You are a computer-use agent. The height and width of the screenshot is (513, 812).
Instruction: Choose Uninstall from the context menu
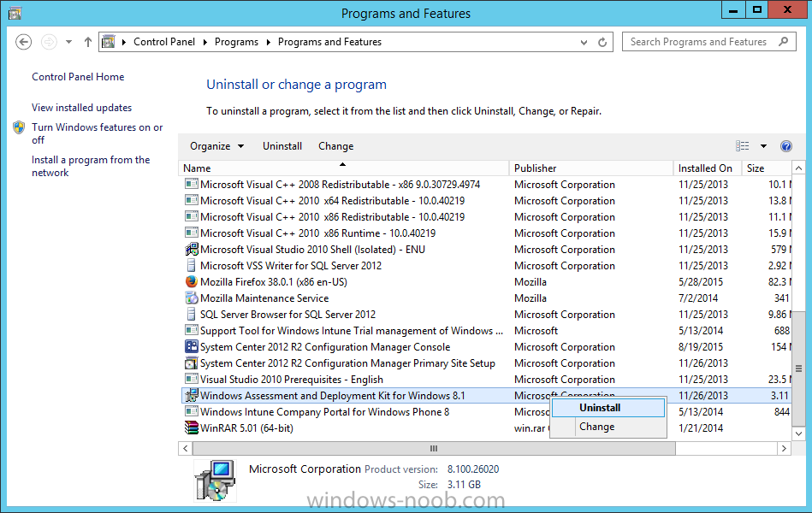point(608,408)
